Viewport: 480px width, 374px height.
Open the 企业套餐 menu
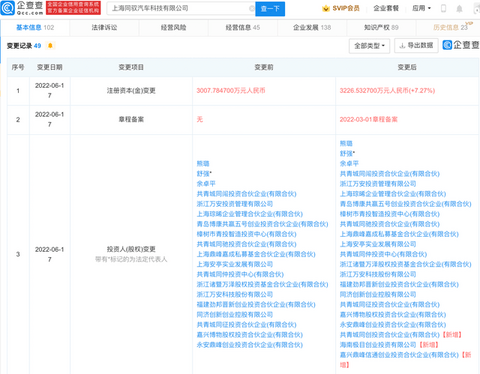click(x=386, y=8)
